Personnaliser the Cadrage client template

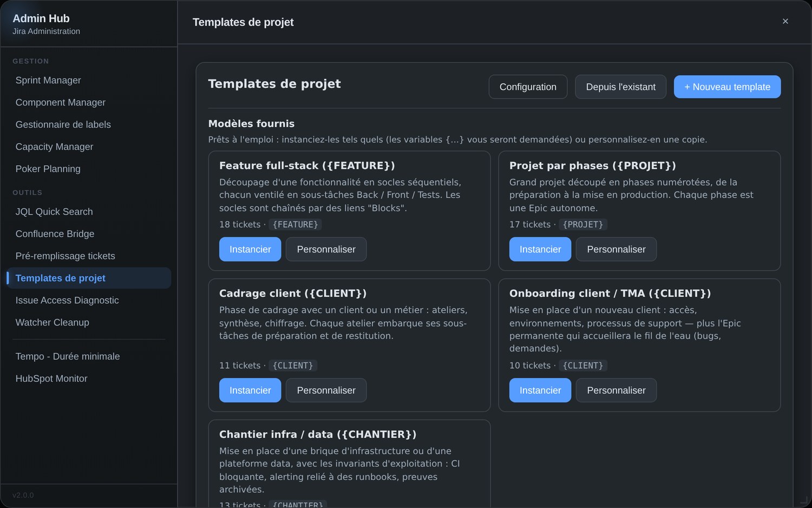[x=326, y=390]
